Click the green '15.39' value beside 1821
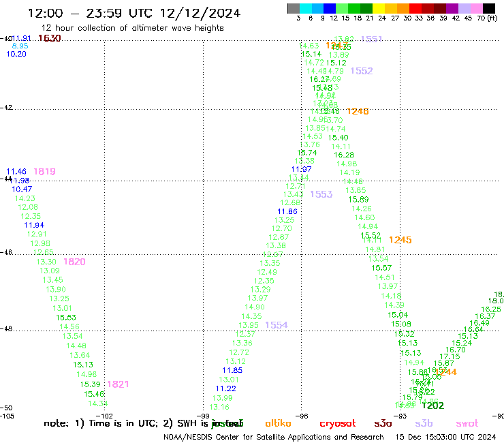 (x=91, y=384)
